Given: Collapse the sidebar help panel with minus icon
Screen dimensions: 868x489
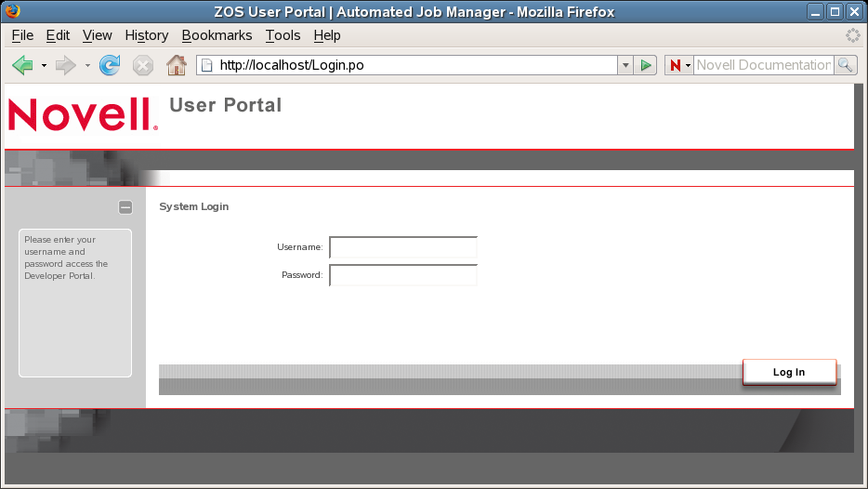Looking at the screenshot, I should pos(125,207).
